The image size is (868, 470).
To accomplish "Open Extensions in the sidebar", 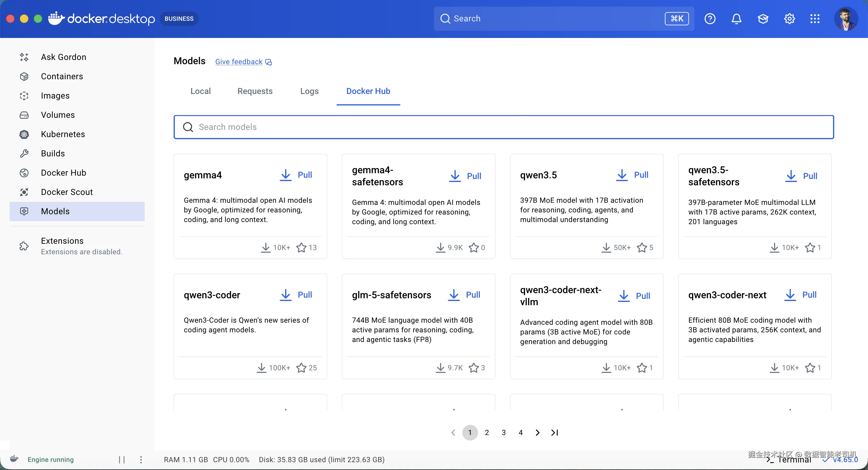I will 77,246.
